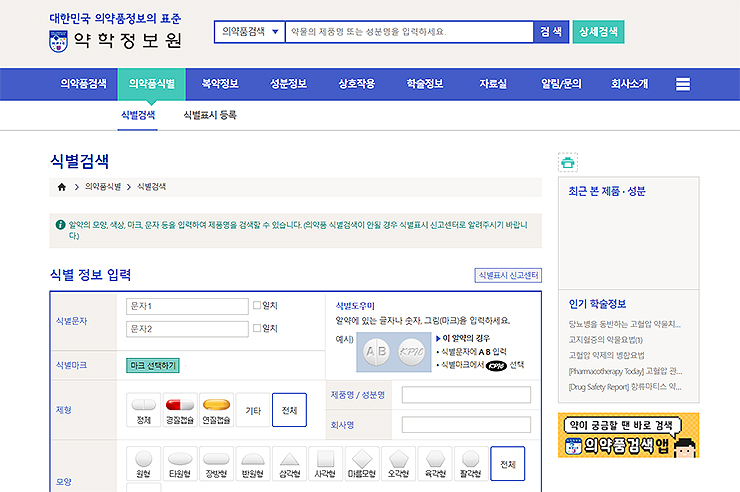Open article 당뇨병을 동반하는 고혈압 약물치...
740x492 pixels.
pyautogui.click(x=624, y=325)
